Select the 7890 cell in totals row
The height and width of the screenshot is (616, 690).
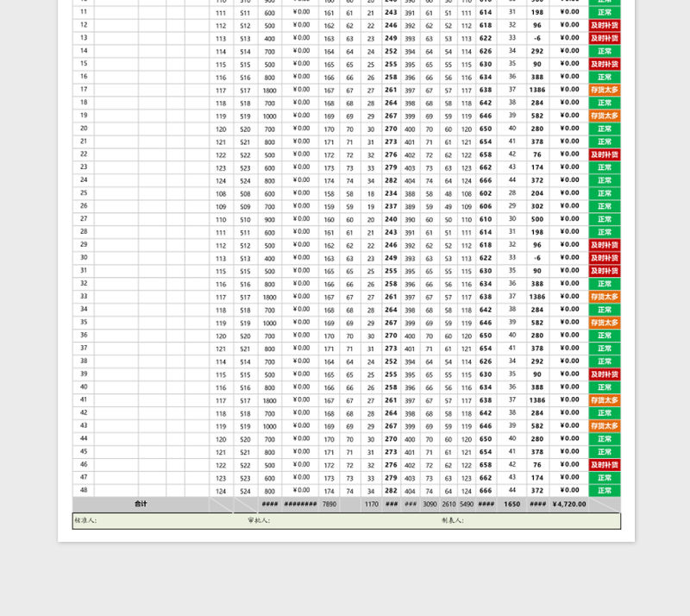[x=329, y=504]
